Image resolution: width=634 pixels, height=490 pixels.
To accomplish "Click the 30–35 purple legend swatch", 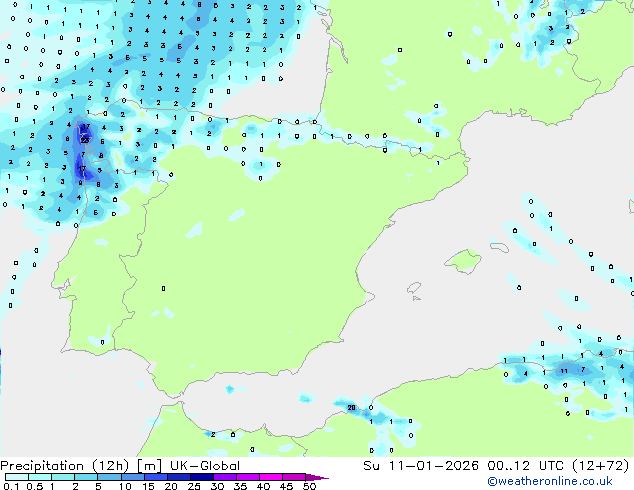I will [225, 477].
